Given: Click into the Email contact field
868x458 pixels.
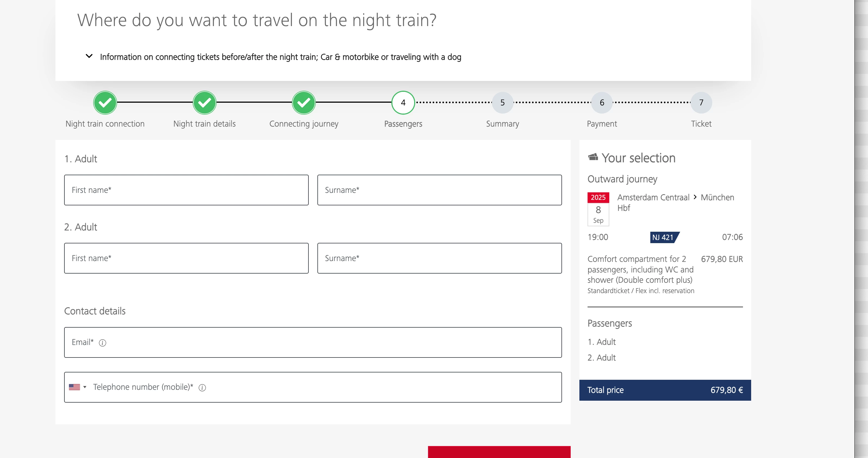Looking at the screenshot, I should point(313,343).
